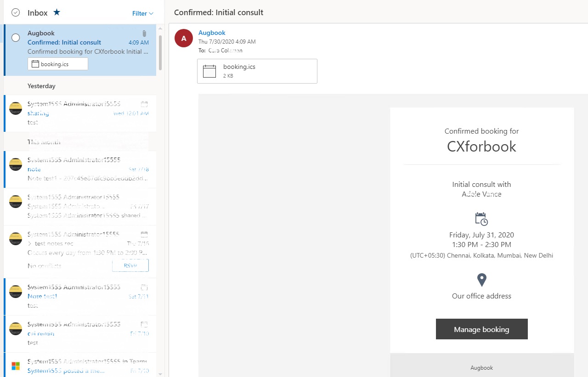This screenshot has height=377, width=588.
Task: Open the booking.ics chip in the message list
Action: click(58, 64)
